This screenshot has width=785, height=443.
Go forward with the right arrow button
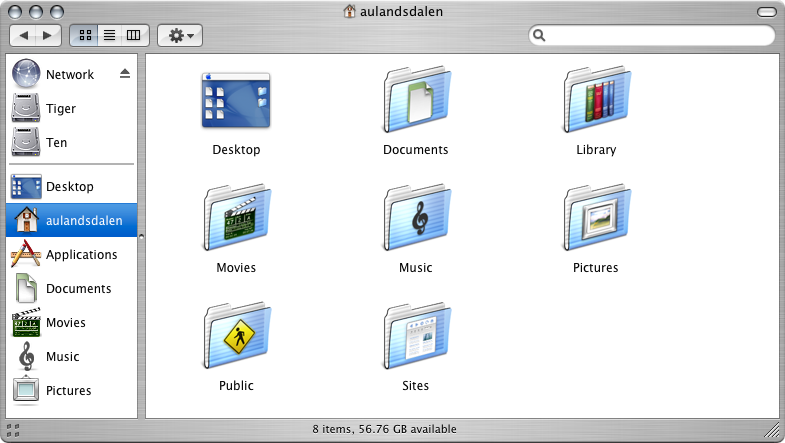point(48,35)
